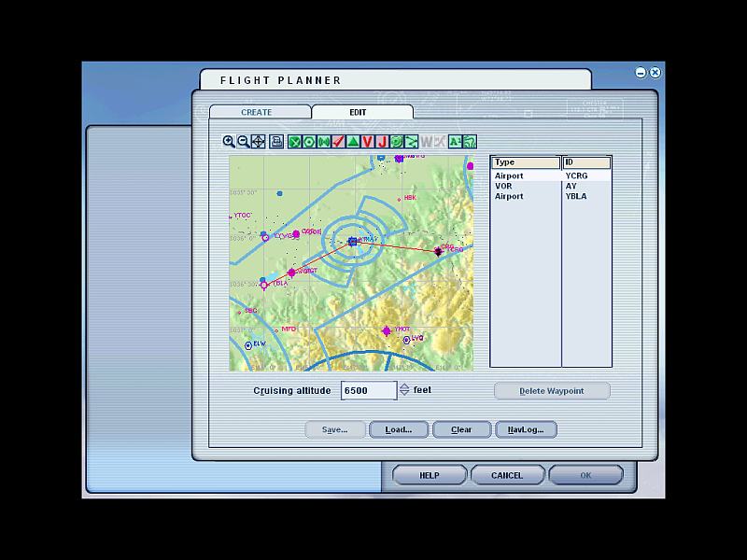
Task: Toggle airspace boundaries display icon
Action: pos(396,142)
